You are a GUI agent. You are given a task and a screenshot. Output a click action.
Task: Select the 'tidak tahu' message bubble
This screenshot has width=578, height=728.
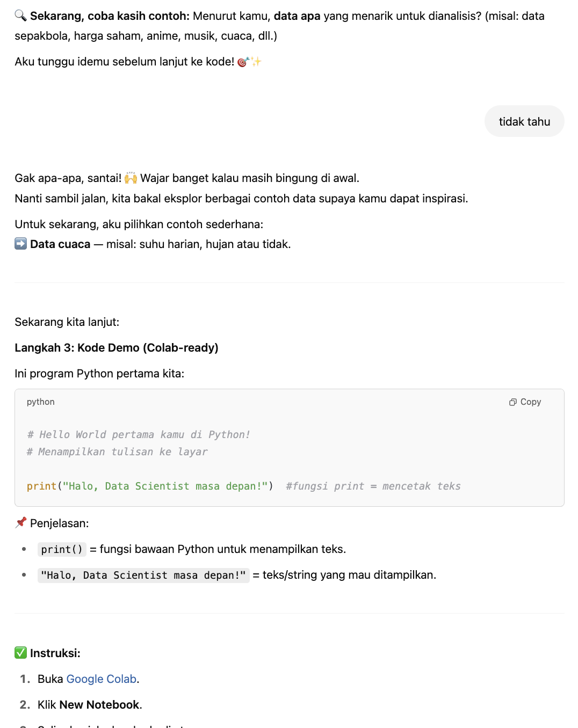click(x=524, y=121)
